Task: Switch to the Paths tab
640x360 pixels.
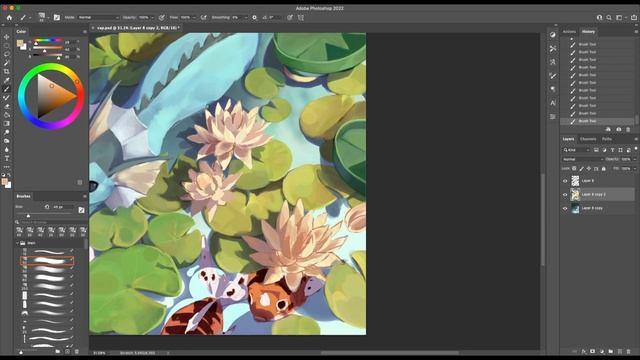Action: pos(607,139)
